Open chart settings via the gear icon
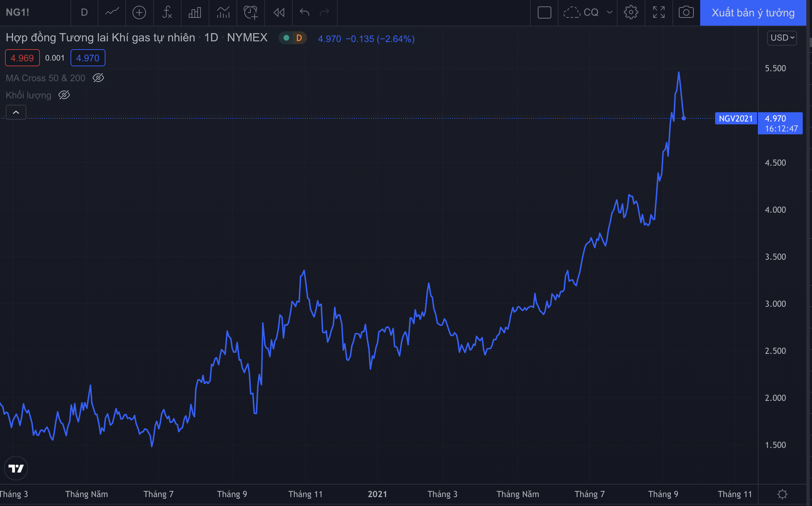 (x=631, y=12)
